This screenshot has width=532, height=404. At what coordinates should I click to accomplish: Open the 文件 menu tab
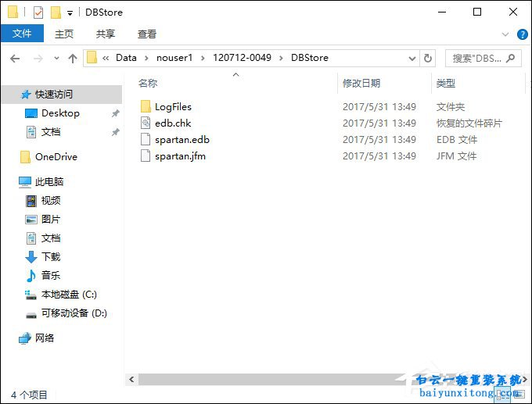coord(22,34)
